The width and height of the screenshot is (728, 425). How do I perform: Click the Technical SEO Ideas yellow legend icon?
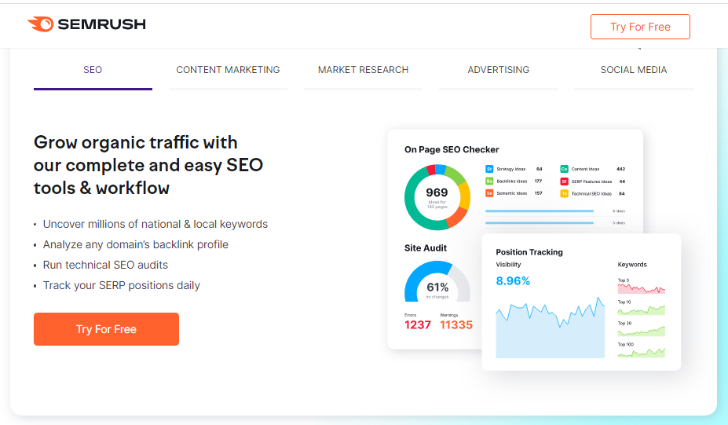coord(564,193)
